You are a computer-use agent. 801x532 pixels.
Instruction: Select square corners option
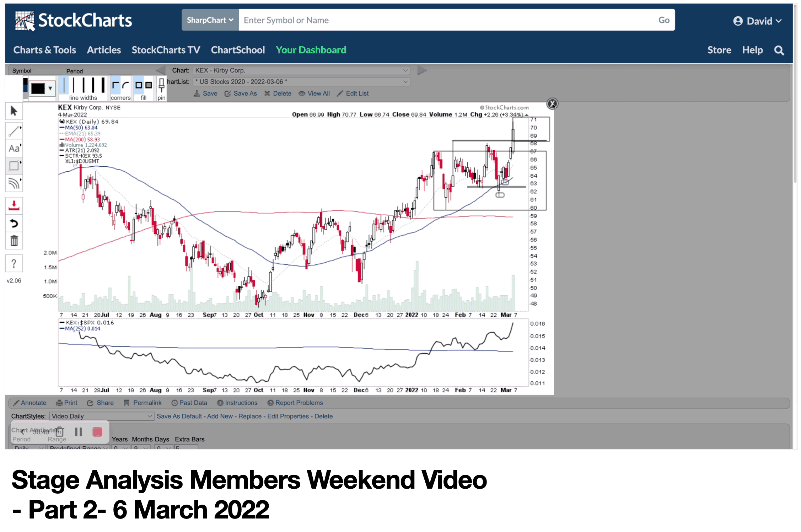tap(115, 85)
